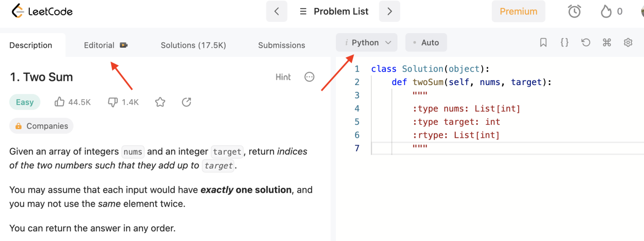Screen dimensions: 644x241
Task: Go to the next problem arrow
Action: [390, 11]
